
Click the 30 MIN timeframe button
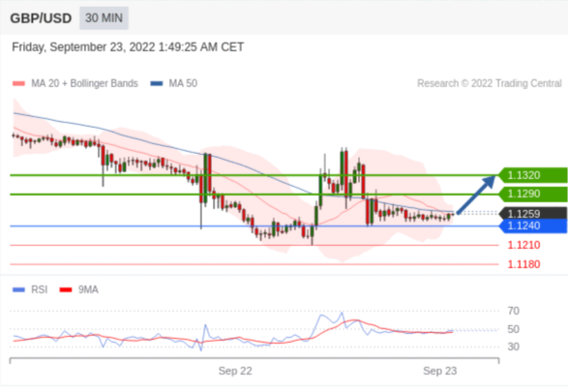coord(104,17)
